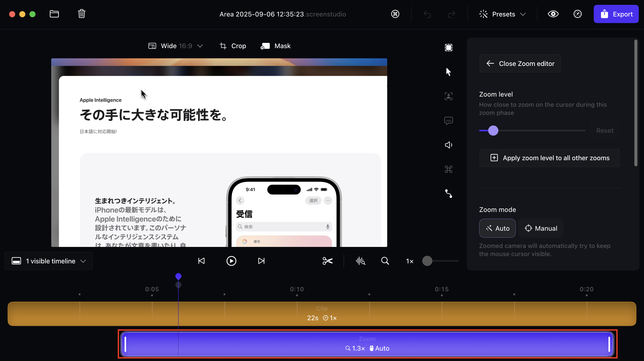Open the speed gauge icon in top bar

tap(578, 14)
